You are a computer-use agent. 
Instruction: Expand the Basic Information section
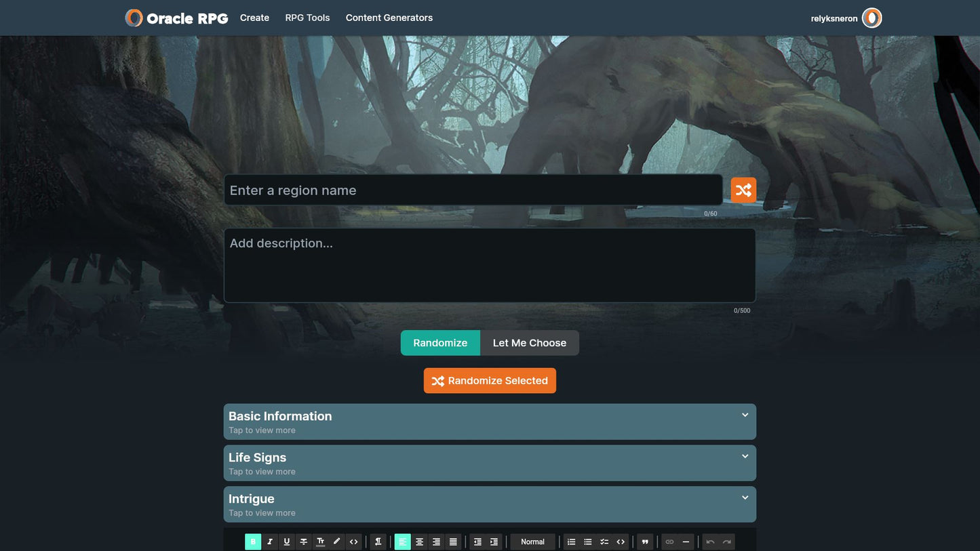(489, 422)
